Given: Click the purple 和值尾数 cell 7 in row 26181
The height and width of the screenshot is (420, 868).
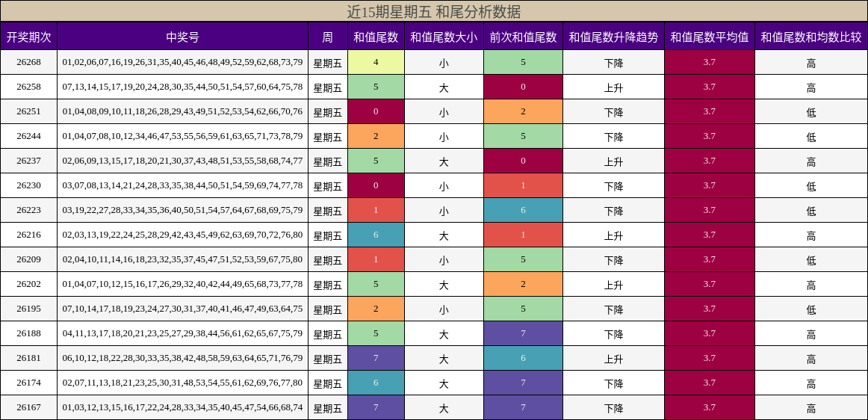Looking at the screenshot, I should (x=376, y=358).
